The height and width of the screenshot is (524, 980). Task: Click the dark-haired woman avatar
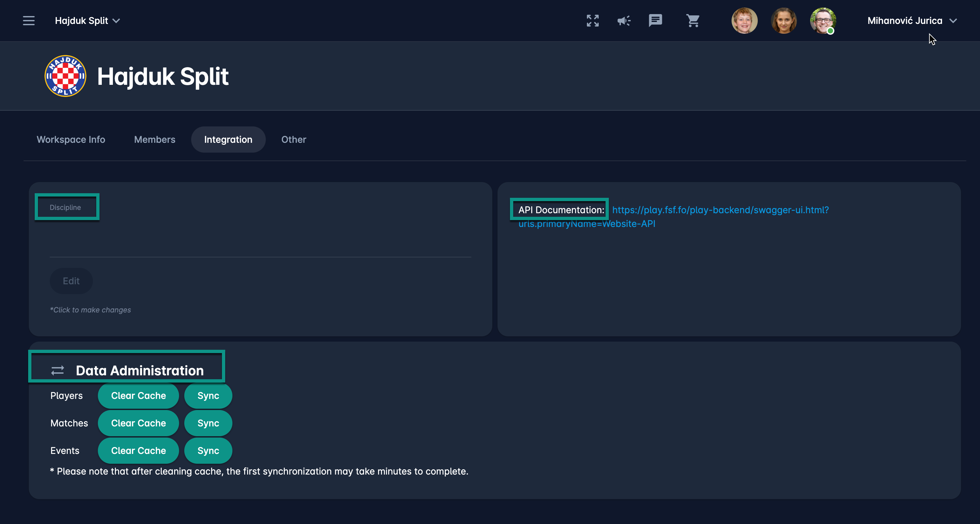click(783, 21)
